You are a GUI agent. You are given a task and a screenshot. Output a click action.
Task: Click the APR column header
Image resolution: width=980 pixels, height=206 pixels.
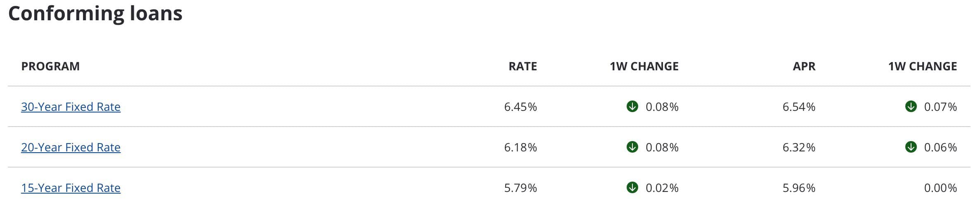click(x=804, y=66)
